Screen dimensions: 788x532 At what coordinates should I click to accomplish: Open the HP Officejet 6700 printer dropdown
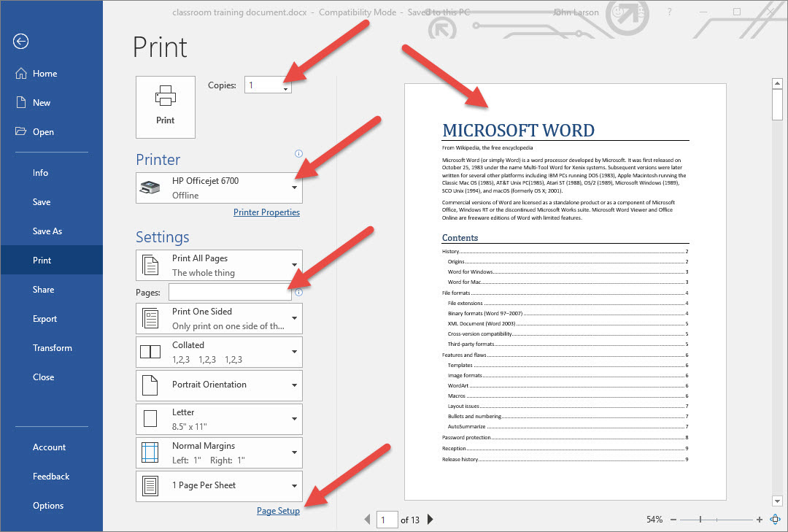(219, 188)
